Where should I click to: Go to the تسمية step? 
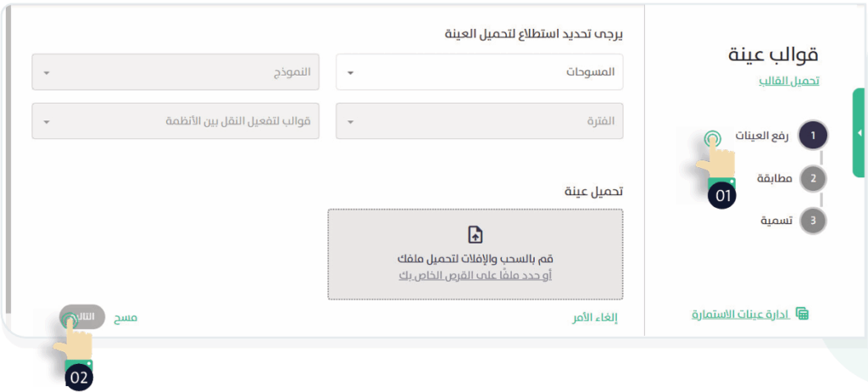point(776,221)
